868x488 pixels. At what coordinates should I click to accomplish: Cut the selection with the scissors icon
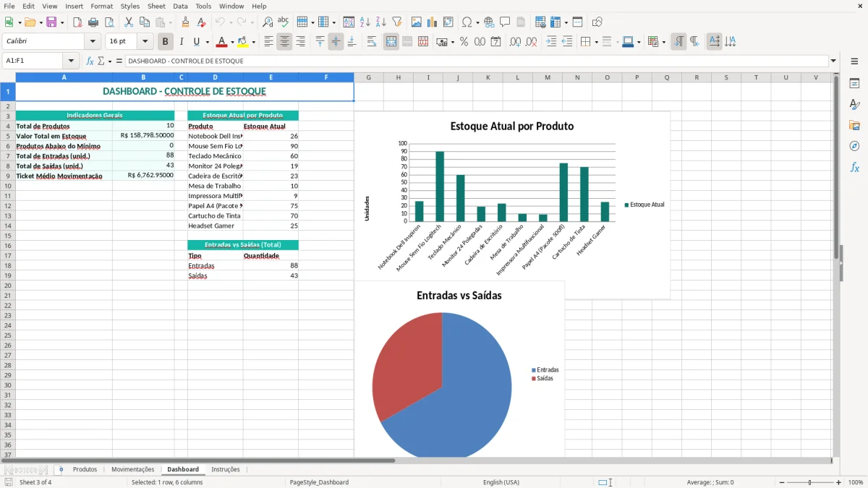click(x=129, y=22)
